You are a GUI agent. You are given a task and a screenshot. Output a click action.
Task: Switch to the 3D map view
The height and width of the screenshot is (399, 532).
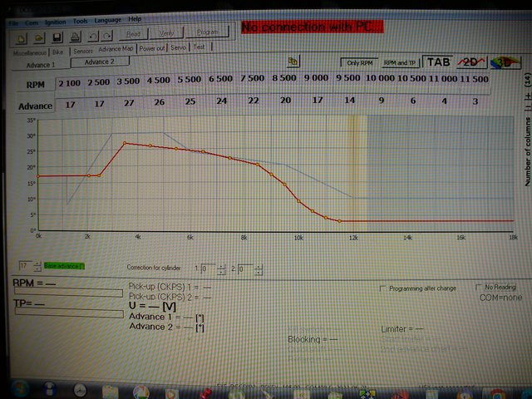coord(505,63)
